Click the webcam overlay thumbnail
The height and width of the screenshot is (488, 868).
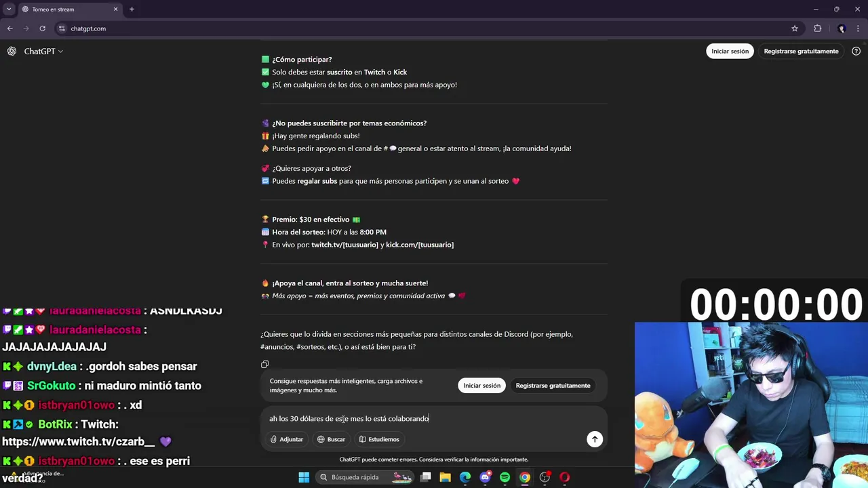751,405
